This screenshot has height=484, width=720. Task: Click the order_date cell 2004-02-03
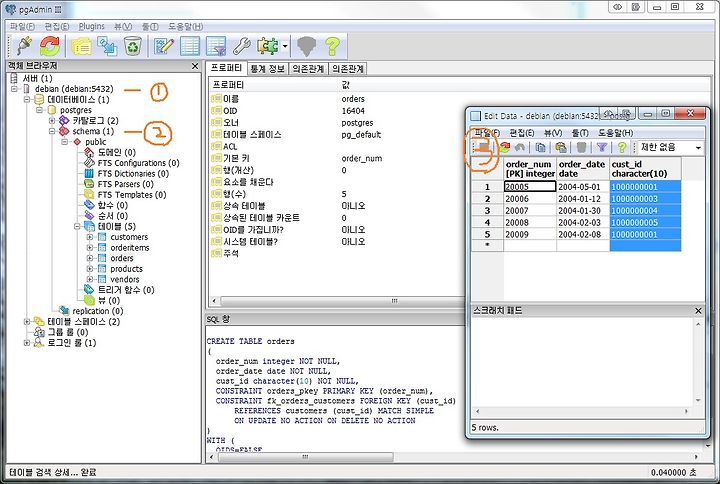point(583,223)
